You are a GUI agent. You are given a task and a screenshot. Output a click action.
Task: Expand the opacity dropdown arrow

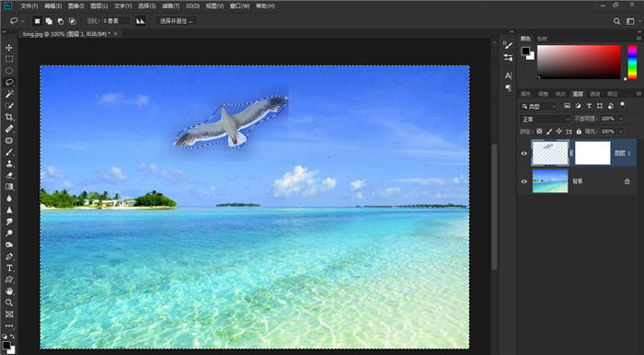tap(620, 119)
